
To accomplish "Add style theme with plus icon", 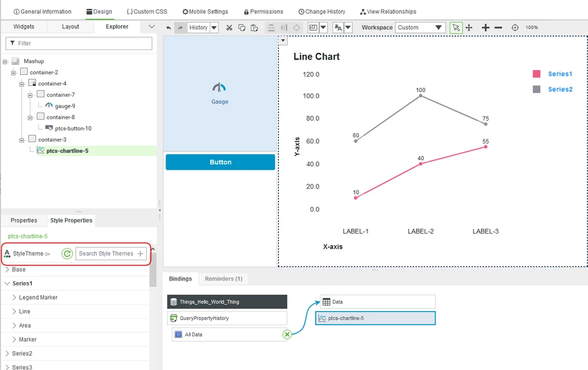I will (x=140, y=254).
